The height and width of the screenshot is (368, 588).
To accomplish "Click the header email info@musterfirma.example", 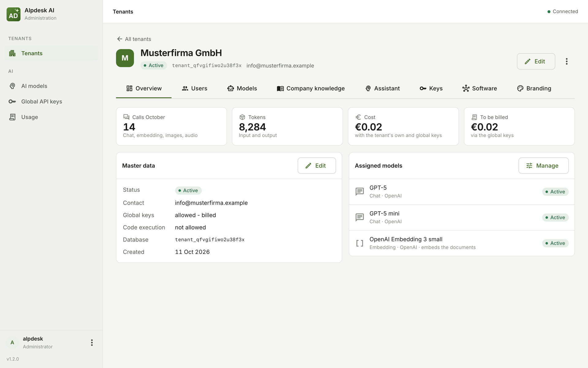I will [x=280, y=66].
